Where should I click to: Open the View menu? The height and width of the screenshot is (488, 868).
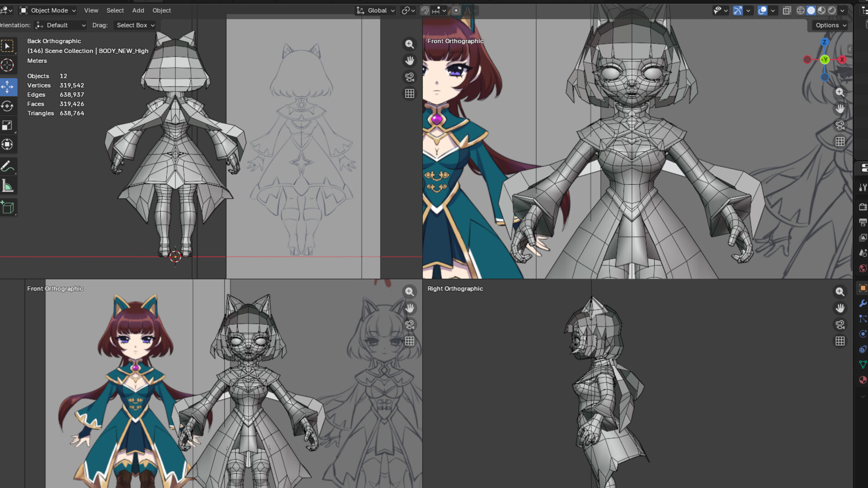point(91,10)
